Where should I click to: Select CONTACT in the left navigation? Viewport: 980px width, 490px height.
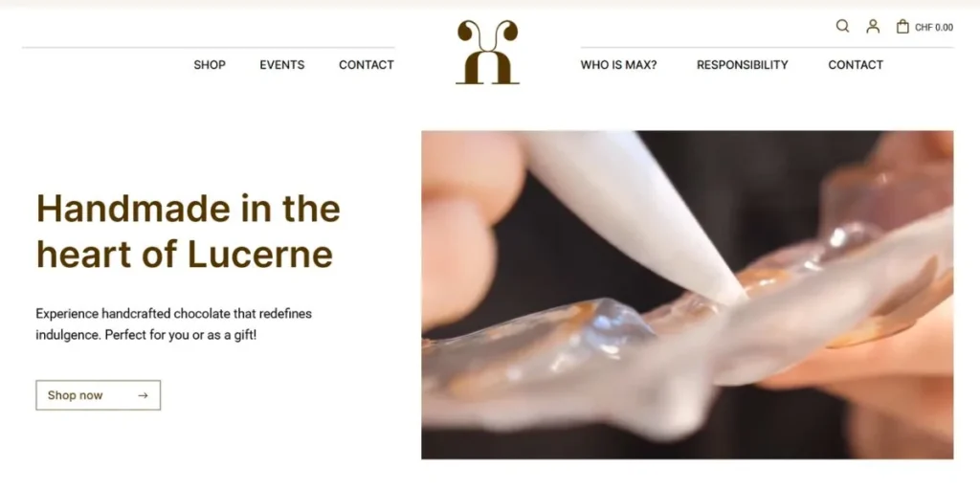[x=367, y=64]
